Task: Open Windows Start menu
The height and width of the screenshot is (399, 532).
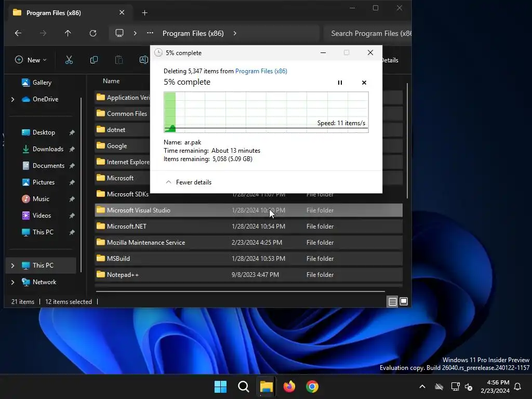Action: pos(220,387)
